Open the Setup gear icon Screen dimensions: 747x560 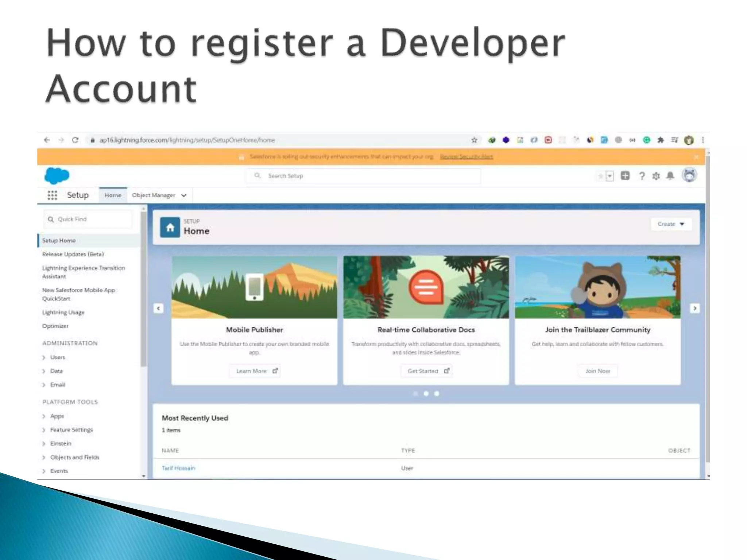coord(656,176)
